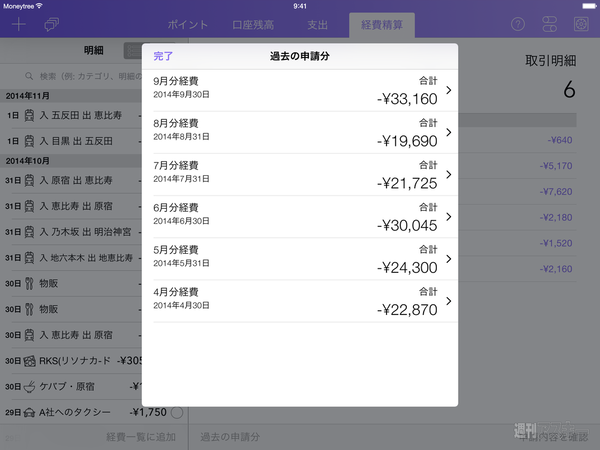Tap train icon for 入 地六本木 出 地恵比寿
This screenshot has width=600, height=450.
tap(29, 258)
